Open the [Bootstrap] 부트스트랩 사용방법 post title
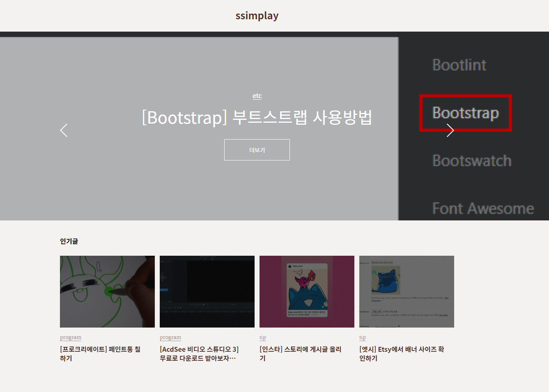 (x=257, y=117)
